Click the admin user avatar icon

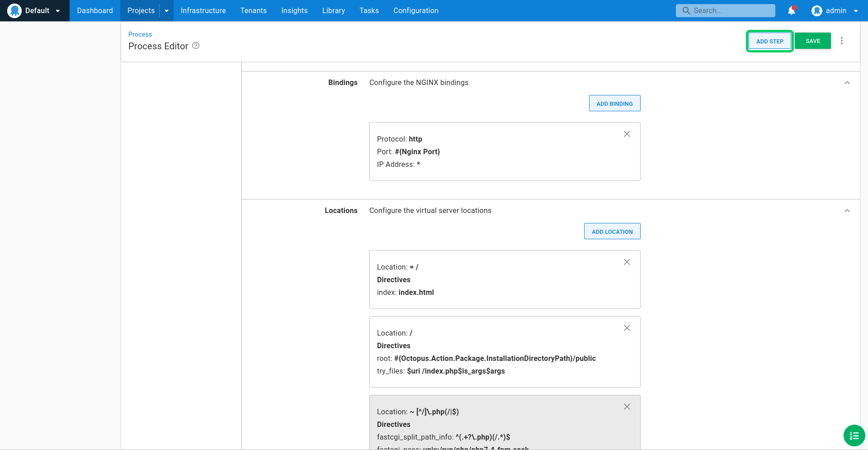point(816,10)
